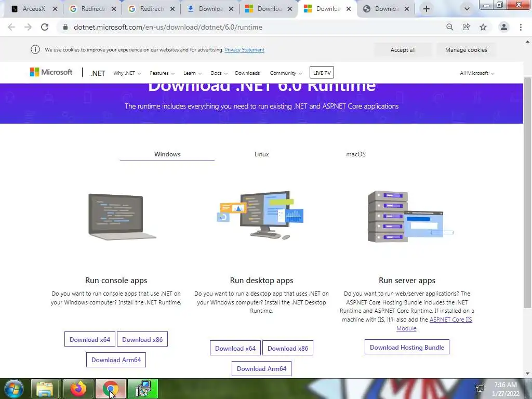The height and width of the screenshot is (399, 532).
Task: Expand the All Microsoft menu
Action: pyautogui.click(x=477, y=73)
